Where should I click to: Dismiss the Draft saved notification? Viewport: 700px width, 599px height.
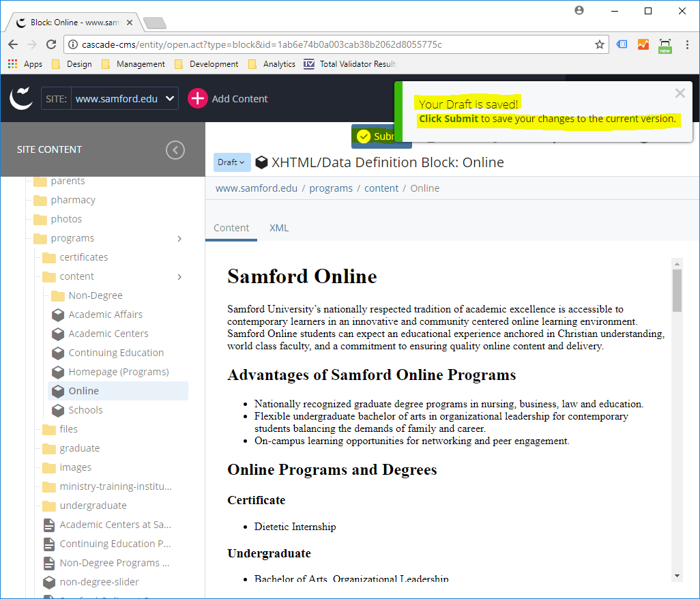pyautogui.click(x=680, y=93)
